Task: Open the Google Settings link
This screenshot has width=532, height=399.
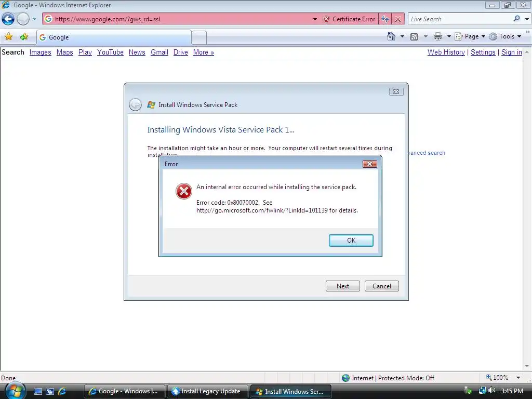Action: (483, 52)
